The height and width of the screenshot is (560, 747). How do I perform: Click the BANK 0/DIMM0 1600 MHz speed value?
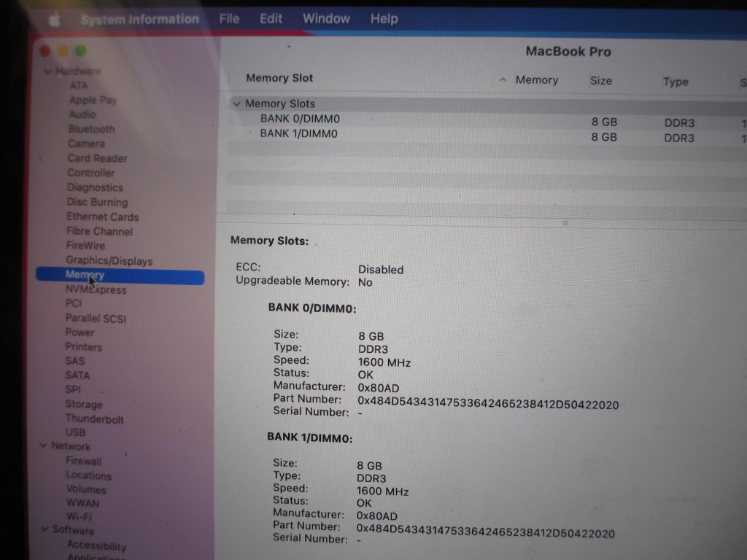384,362
